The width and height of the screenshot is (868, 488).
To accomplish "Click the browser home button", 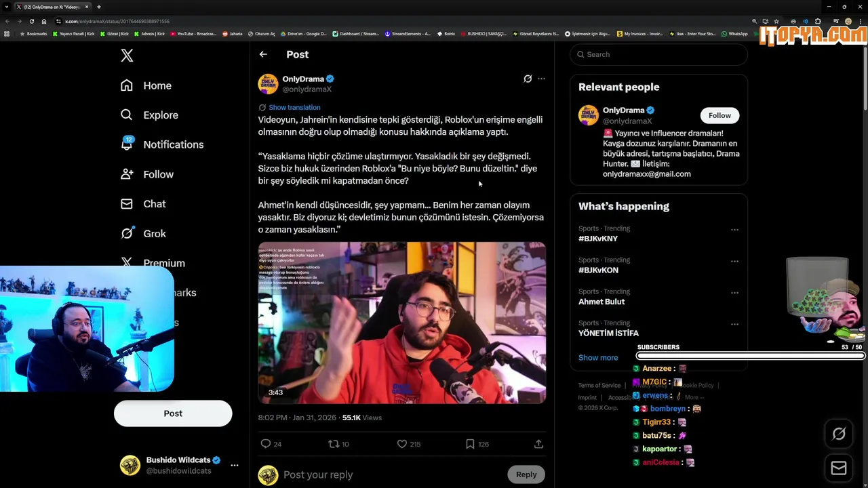I will coord(44,21).
